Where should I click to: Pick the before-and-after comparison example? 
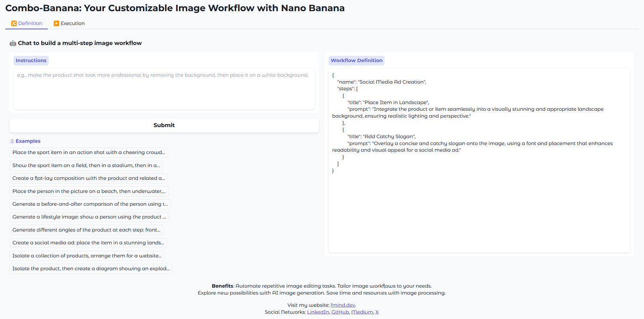pyautogui.click(x=90, y=204)
